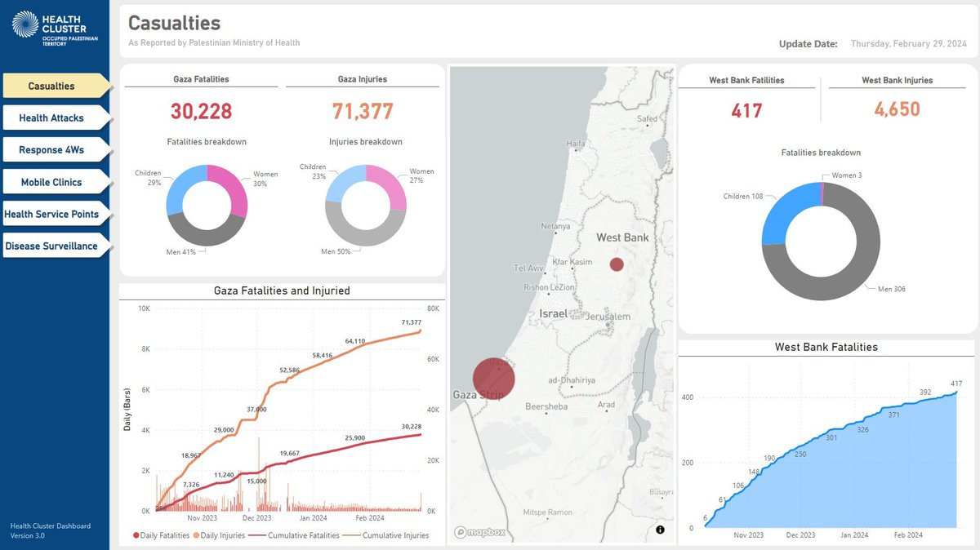Open Health Service Points page
The image size is (980, 550).
[x=56, y=214]
